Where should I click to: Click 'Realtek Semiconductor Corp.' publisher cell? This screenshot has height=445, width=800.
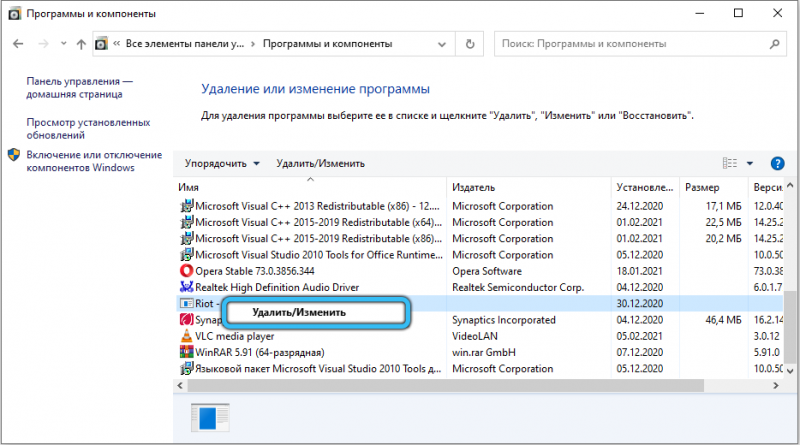pyautogui.click(x=518, y=287)
